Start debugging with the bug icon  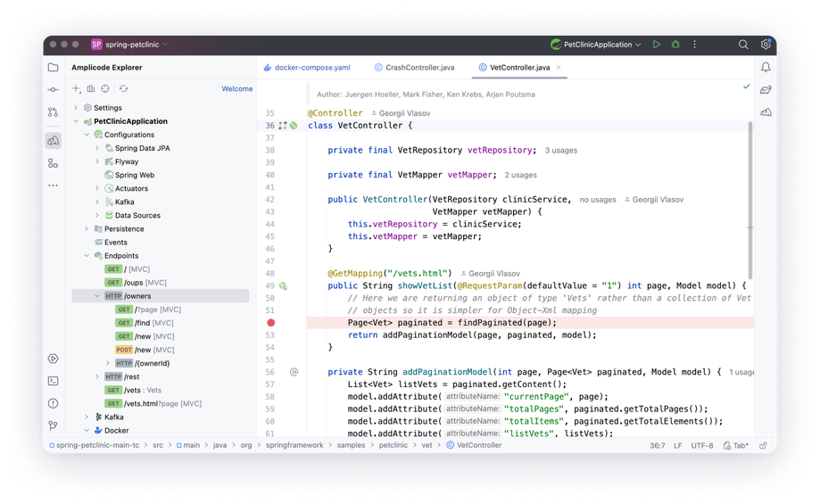[675, 45]
